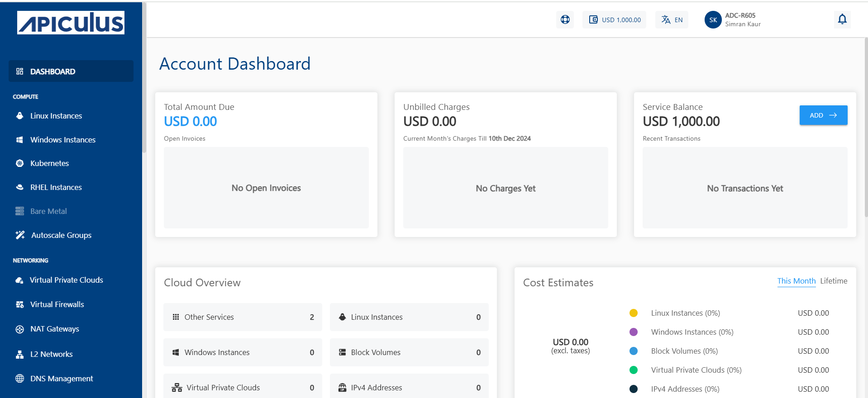Image resolution: width=868 pixels, height=398 pixels.
Task: Click the Kubernetes icon in sidebar
Action: pyautogui.click(x=19, y=163)
